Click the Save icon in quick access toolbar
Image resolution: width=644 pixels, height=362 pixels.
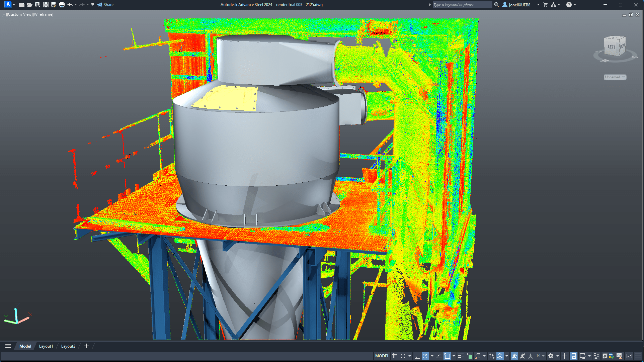coord(46,5)
